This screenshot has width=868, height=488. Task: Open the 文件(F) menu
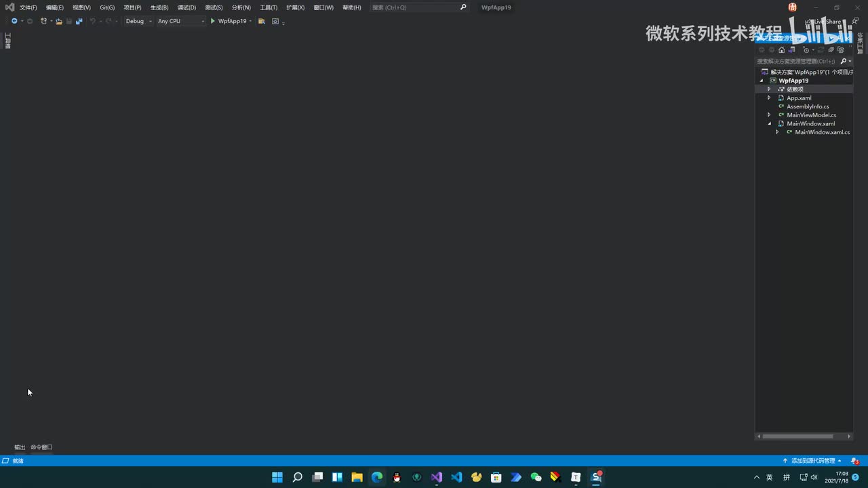[28, 7]
